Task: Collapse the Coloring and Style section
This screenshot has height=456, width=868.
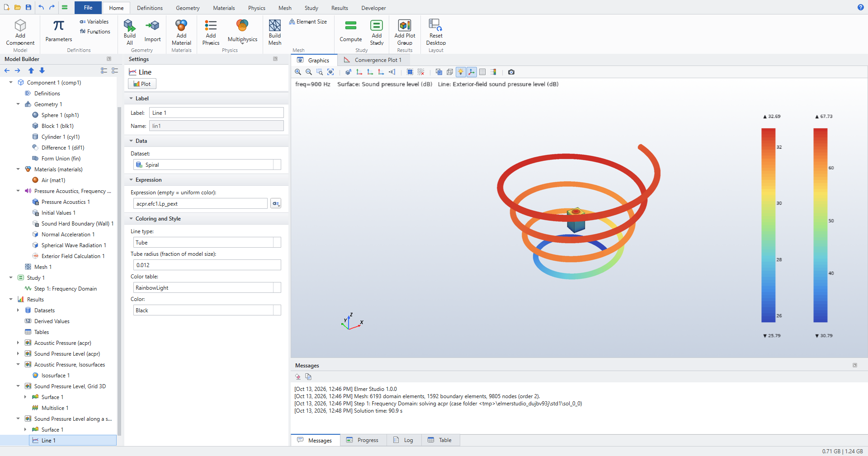Action: point(132,219)
